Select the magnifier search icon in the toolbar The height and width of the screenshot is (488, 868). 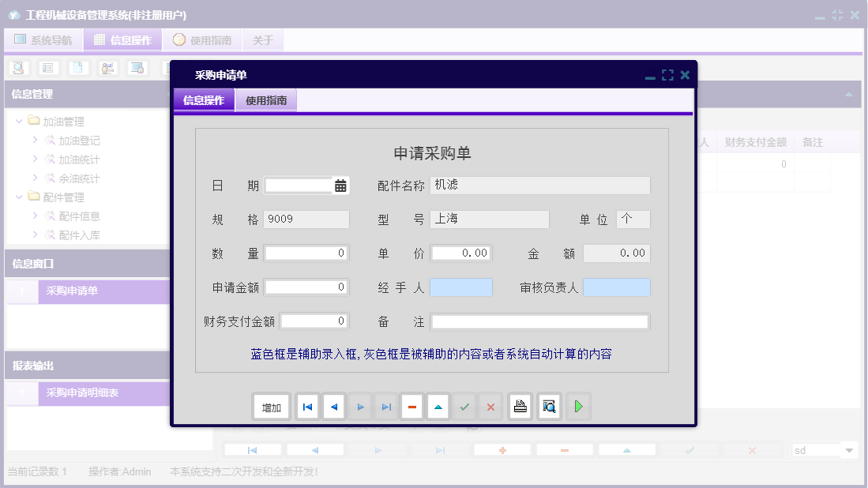[x=17, y=68]
